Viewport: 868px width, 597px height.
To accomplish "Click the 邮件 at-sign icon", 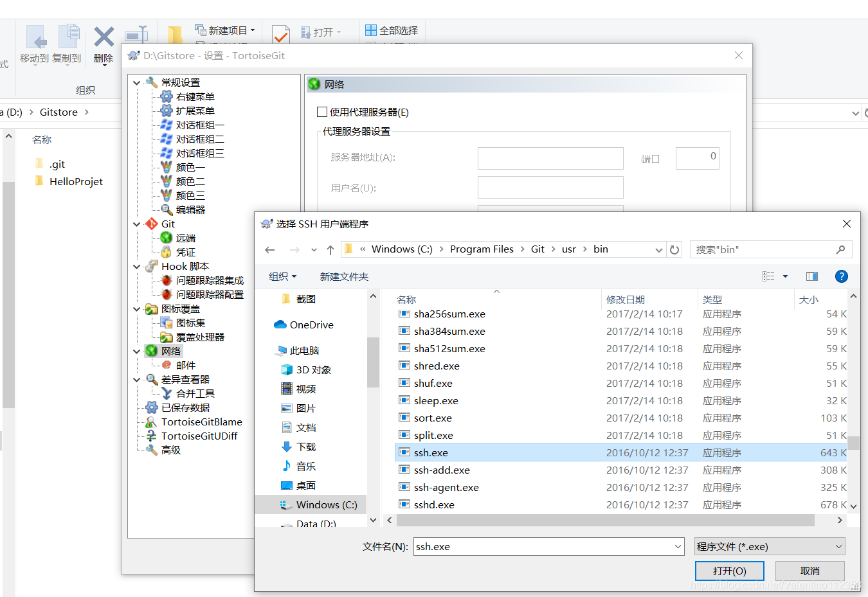I will click(x=167, y=365).
